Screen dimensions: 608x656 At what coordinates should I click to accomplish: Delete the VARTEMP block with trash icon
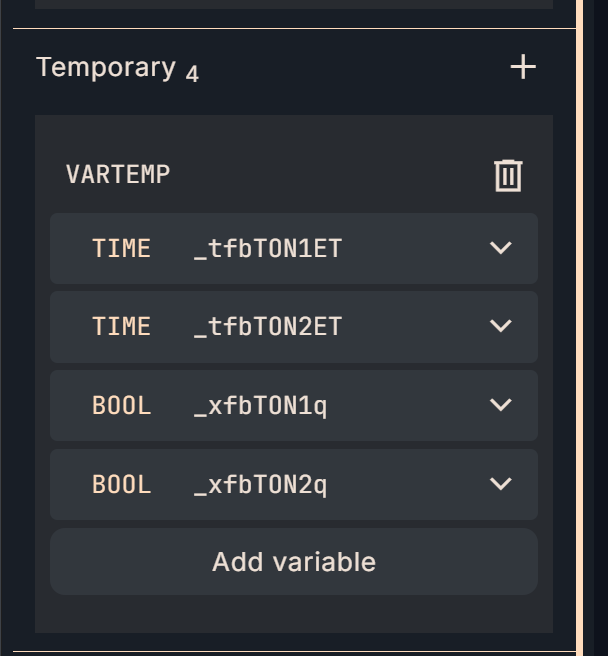pos(508,175)
